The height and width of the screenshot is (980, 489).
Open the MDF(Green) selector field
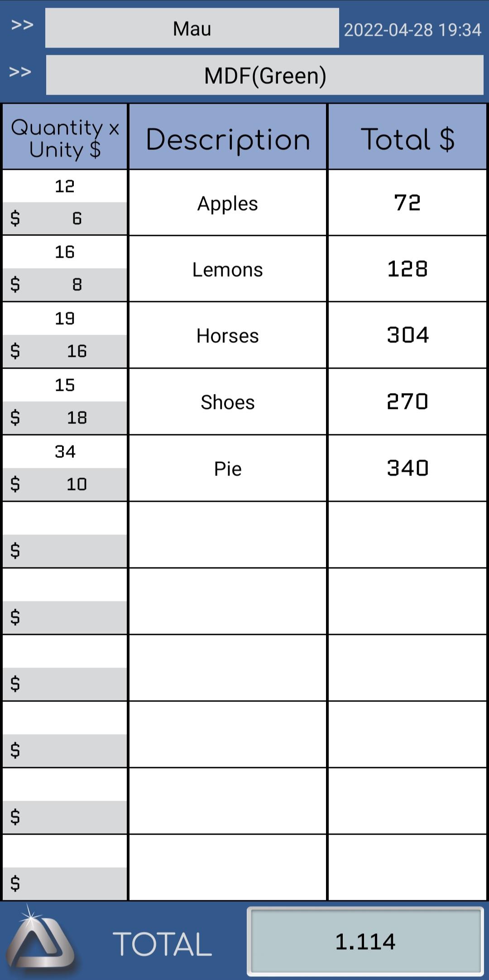point(265,75)
